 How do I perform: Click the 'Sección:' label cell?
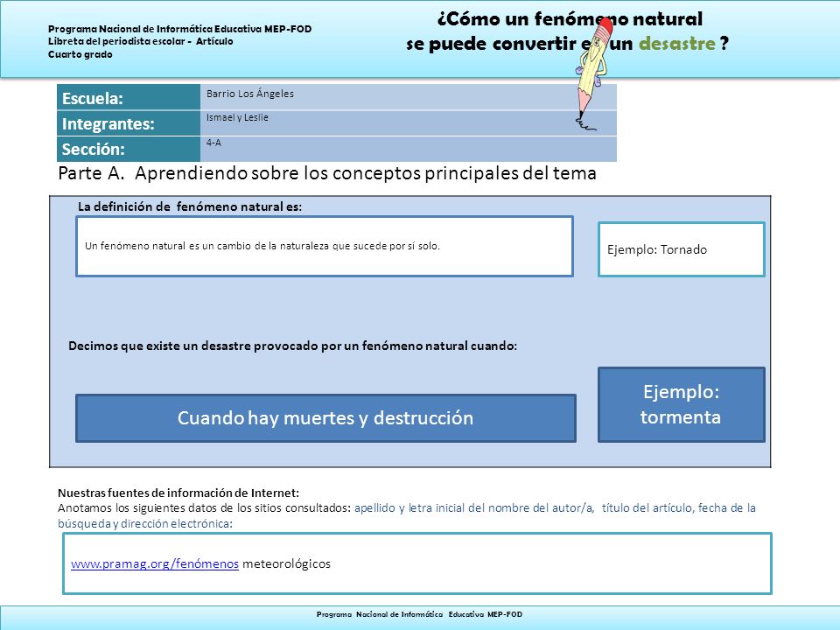click(x=129, y=149)
